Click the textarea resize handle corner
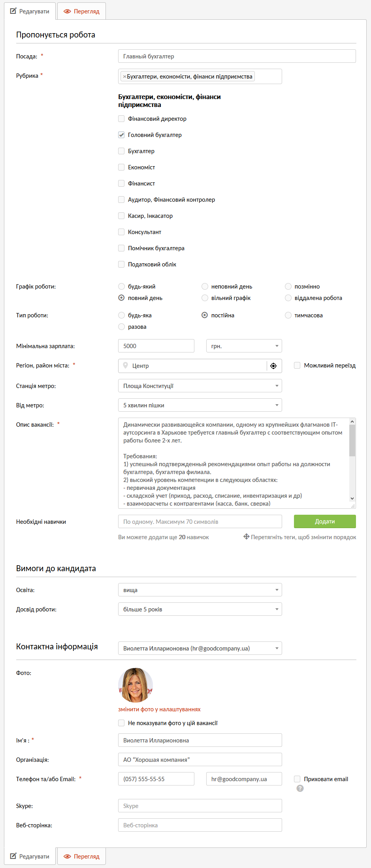 pos(353,506)
